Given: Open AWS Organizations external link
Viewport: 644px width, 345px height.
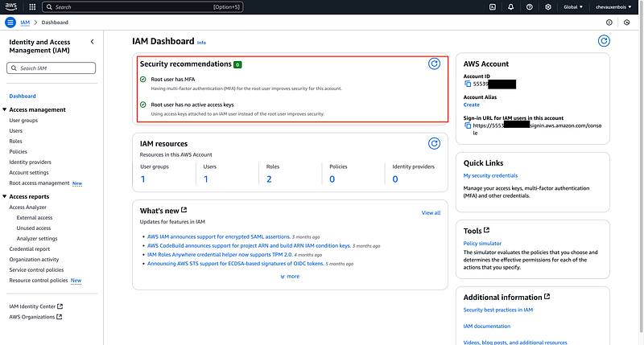Looking at the screenshot, I should (x=35, y=317).
